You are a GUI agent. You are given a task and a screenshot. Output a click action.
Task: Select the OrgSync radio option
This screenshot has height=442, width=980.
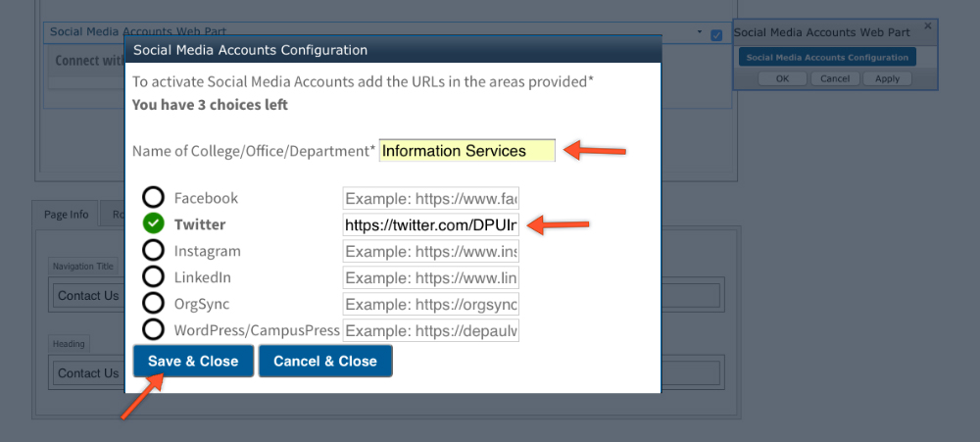tap(153, 304)
